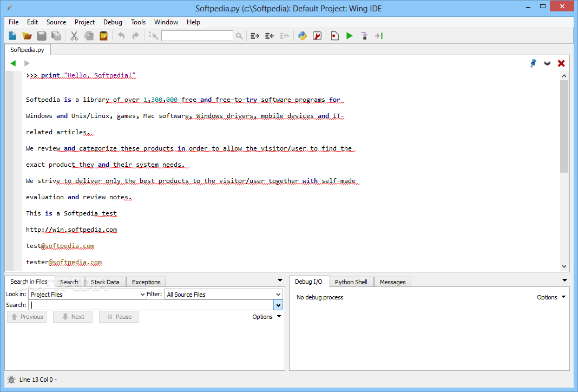Screen dimensions: 578x392
Task: Click the Paste clipboard icon
Action: [103, 36]
